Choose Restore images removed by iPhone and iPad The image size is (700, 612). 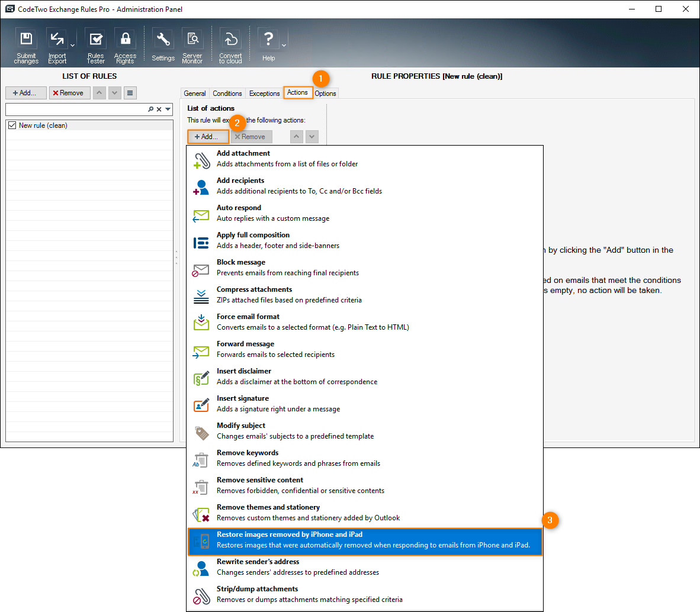pos(365,542)
